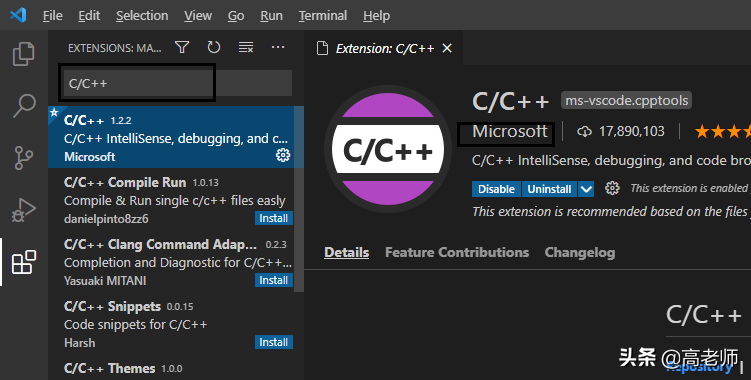Click the filter extensions funnel icon
751x380 pixels.
(x=182, y=47)
